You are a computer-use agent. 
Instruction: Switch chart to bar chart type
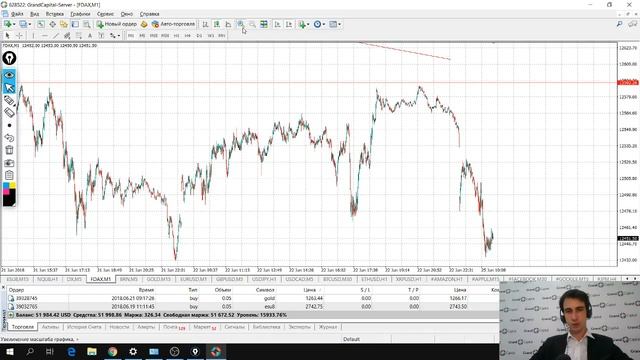(x=205, y=24)
